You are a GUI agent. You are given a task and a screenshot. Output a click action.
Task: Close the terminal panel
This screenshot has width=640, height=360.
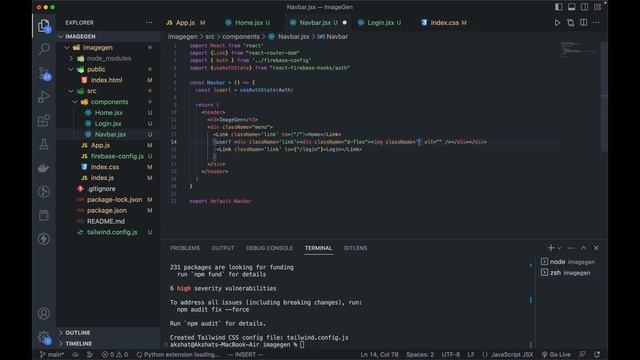pyautogui.click(x=596, y=248)
